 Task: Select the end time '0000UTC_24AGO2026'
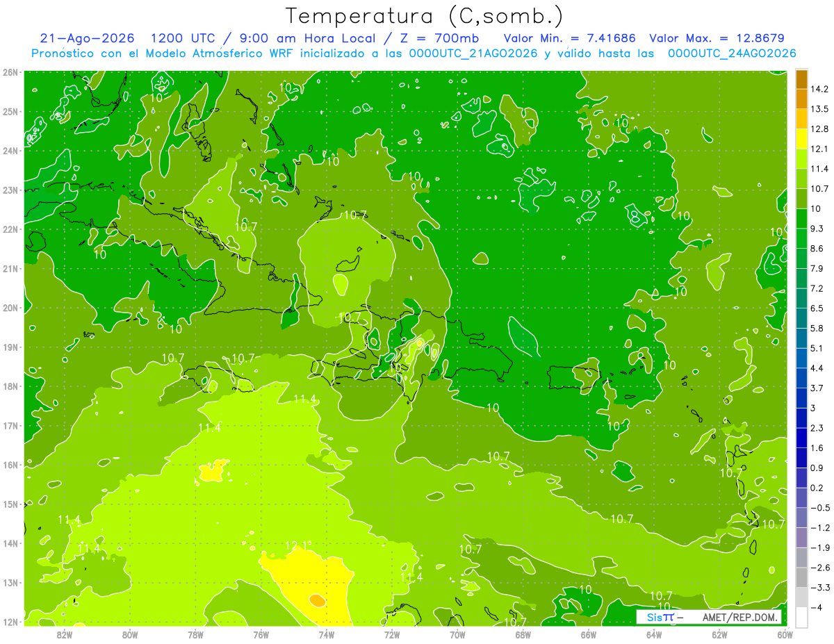click(x=731, y=53)
